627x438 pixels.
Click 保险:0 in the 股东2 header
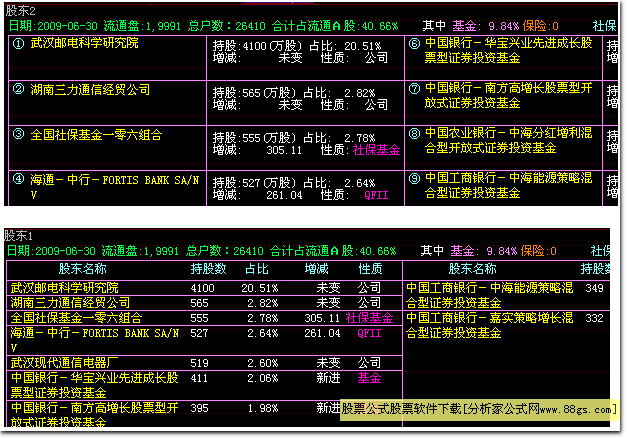(x=541, y=26)
